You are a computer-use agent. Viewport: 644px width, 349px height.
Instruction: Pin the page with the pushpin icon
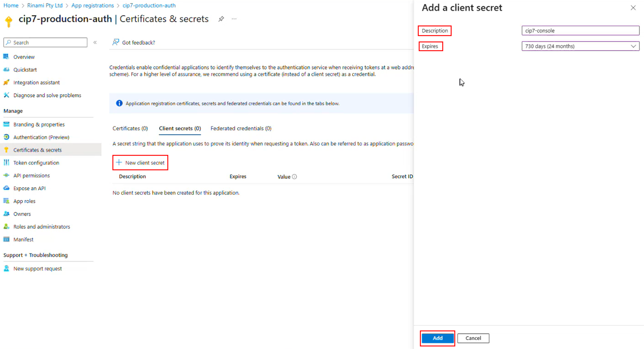point(221,19)
